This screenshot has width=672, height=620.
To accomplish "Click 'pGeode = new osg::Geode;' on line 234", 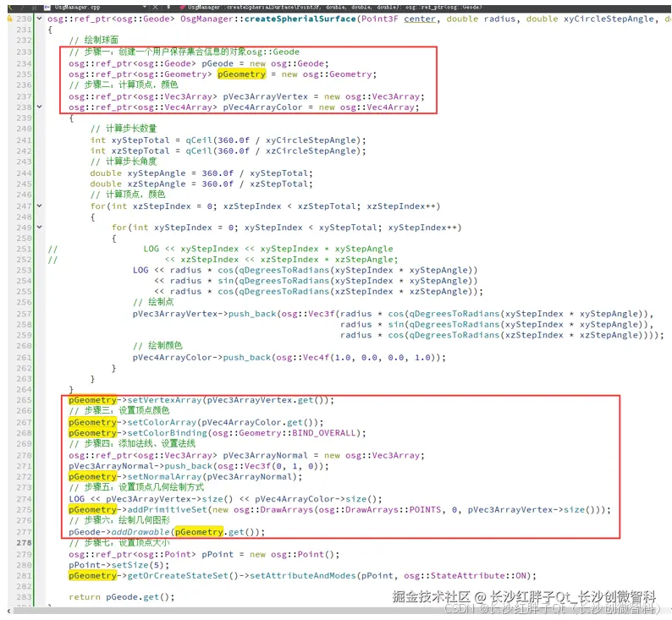I will click(265, 63).
